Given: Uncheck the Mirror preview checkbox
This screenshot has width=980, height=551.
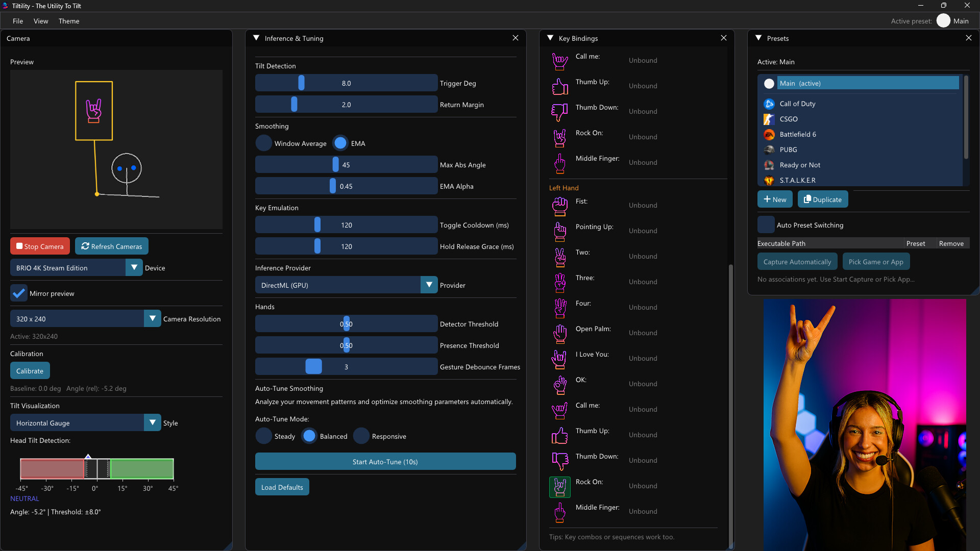Looking at the screenshot, I should (x=19, y=293).
